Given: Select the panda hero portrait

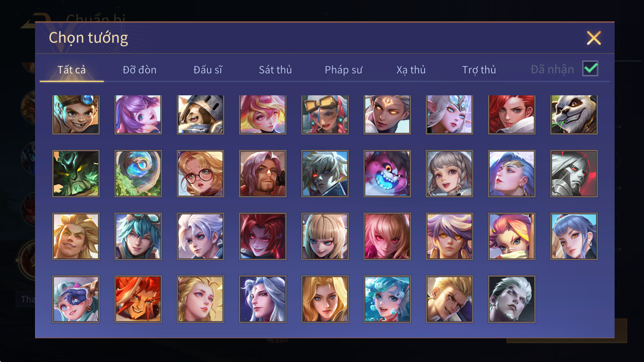Looking at the screenshot, I should click(x=574, y=114).
